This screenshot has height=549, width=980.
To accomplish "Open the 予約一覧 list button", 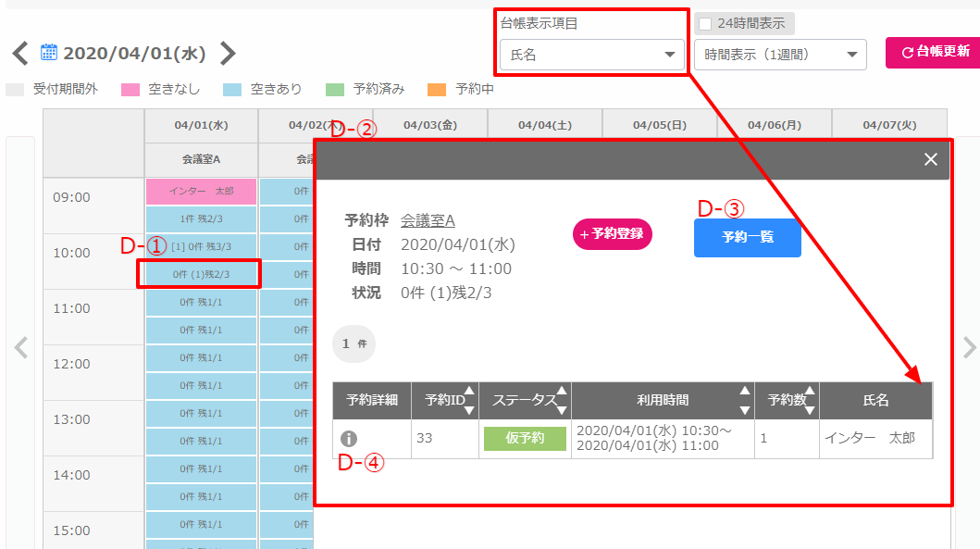I will 747,237.
